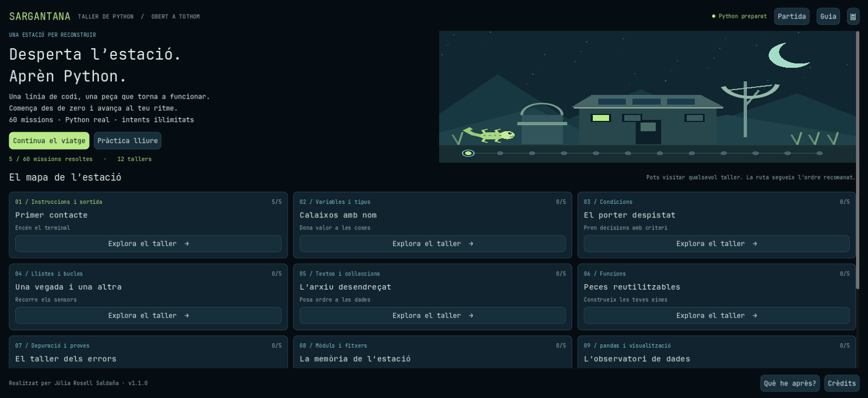Click 'Construeix les teves eines' subtitle
868x398 pixels.
pyautogui.click(x=625, y=300)
